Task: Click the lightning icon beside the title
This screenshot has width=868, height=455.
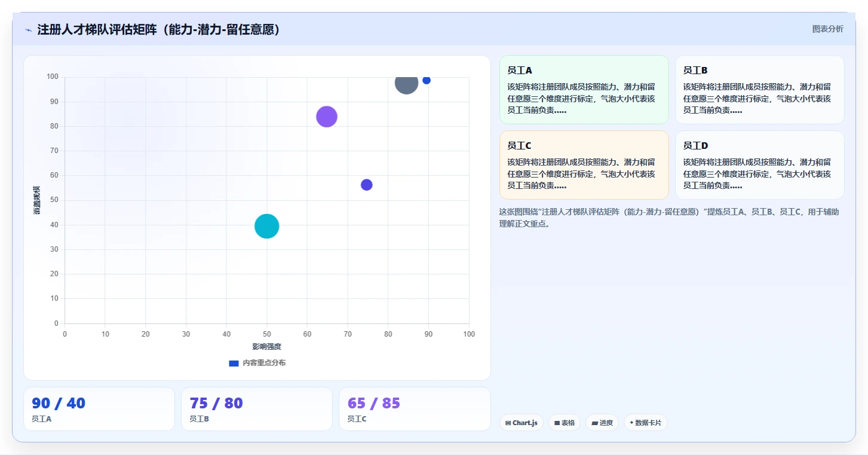Action: pos(28,30)
